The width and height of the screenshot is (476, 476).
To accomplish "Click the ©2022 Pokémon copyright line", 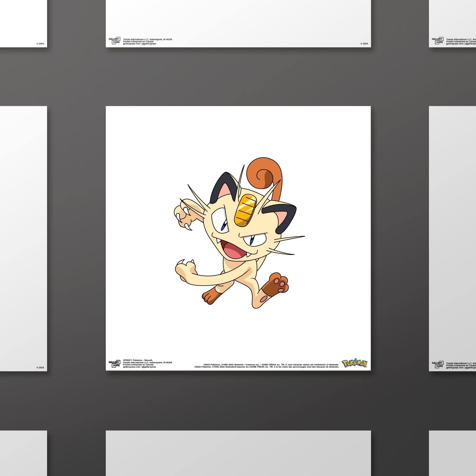I will [x=271, y=365].
